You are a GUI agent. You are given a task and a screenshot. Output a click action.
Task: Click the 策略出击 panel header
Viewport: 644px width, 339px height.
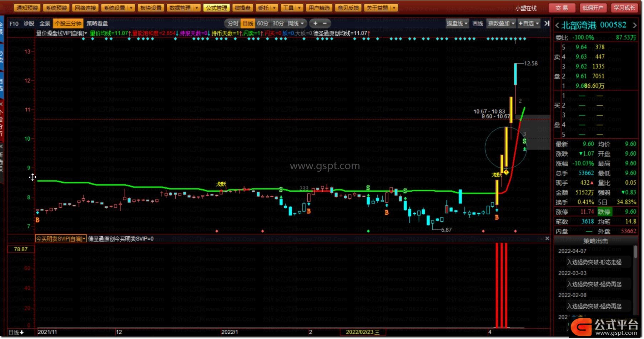[595, 241]
